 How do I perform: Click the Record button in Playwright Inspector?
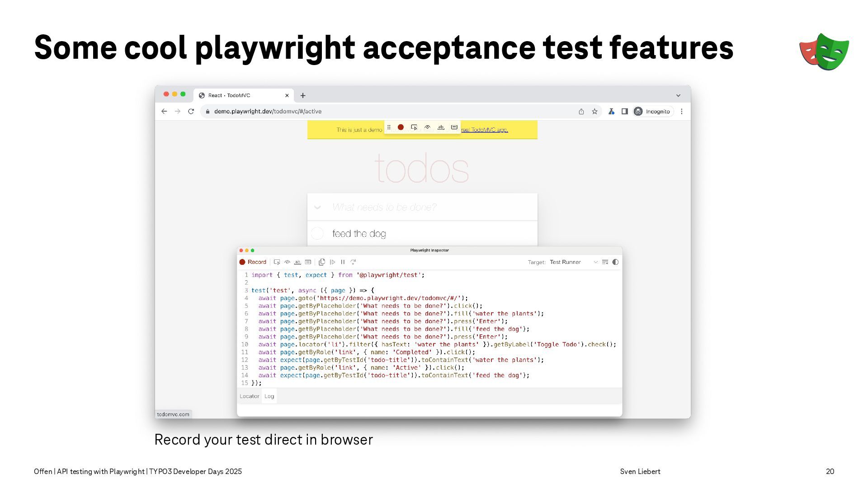click(253, 262)
